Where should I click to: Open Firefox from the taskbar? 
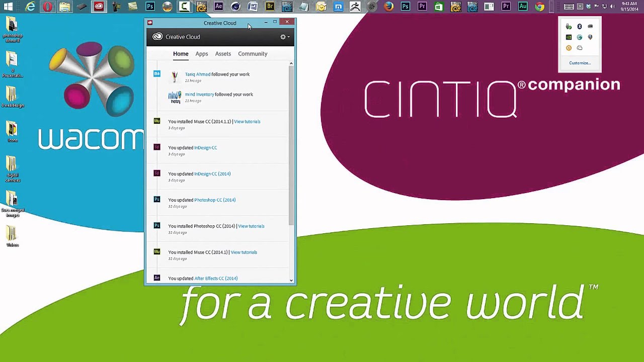pos(388,7)
